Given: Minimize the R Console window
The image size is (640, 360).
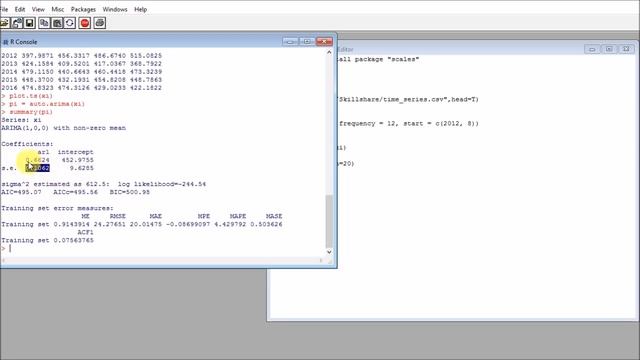Looking at the screenshot, I should pyautogui.click(x=290, y=42).
